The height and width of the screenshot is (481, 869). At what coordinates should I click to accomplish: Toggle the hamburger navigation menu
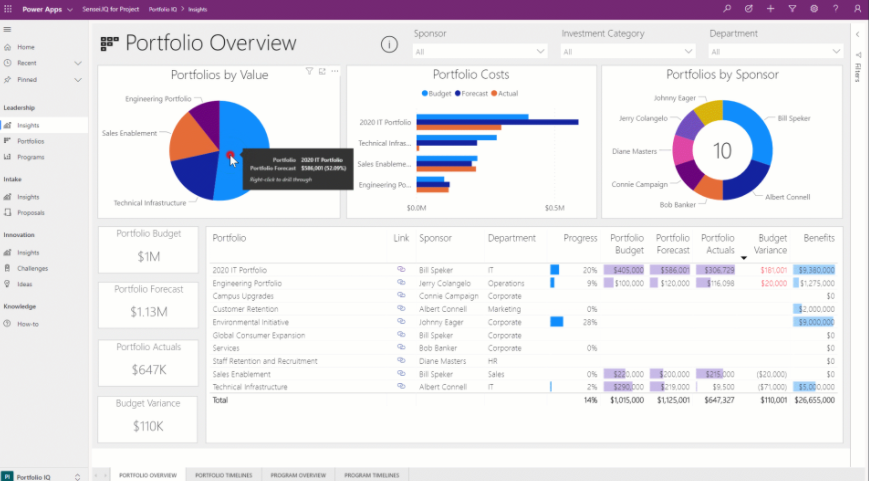point(7,29)
